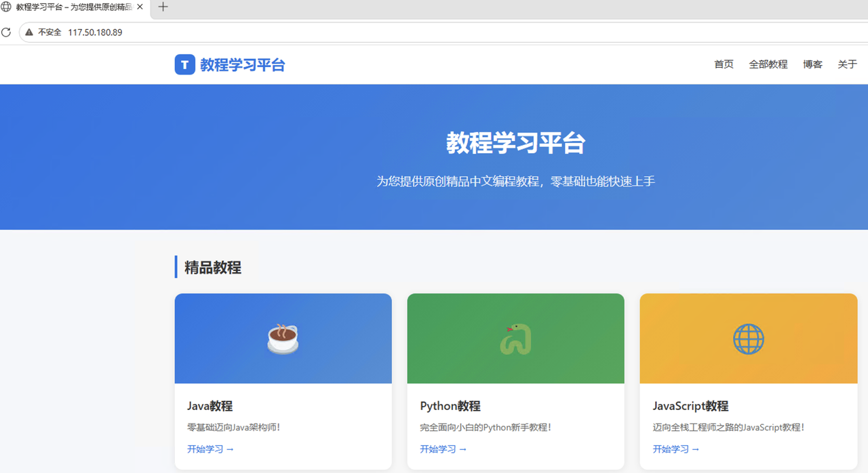The image size is (868, 473).
Task: Click the green snake Python icon
Action: [x=515, y=339]
